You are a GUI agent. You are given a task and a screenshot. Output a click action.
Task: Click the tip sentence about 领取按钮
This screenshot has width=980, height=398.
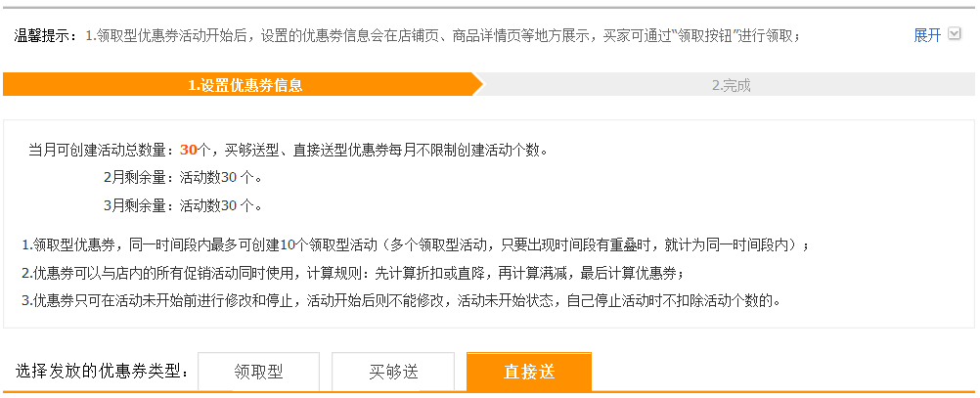tap(442, 35)
